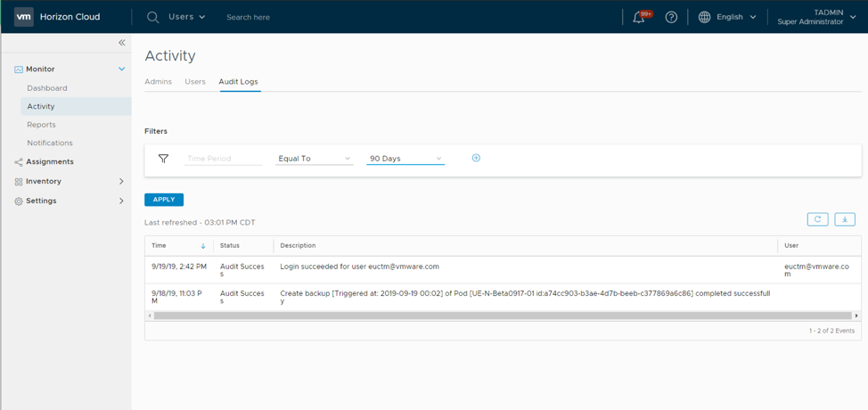Image resolution: width=868 pixels, height=410 pixels.
Task: Click the User column header
Action: (x=791, y=246)
